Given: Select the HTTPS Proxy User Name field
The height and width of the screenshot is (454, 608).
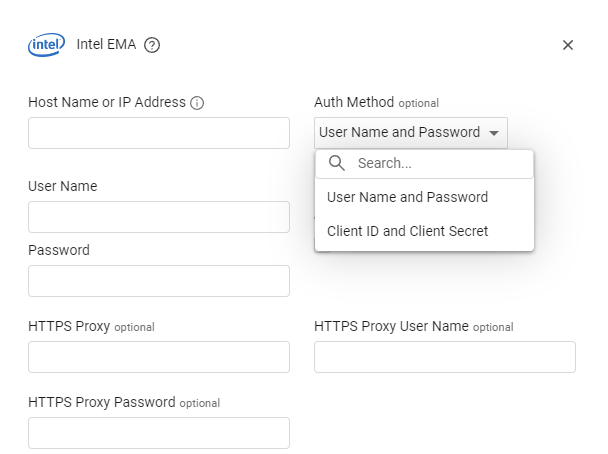Looking at the screenshot, I should pyautogui.click(x=445, y=357).
